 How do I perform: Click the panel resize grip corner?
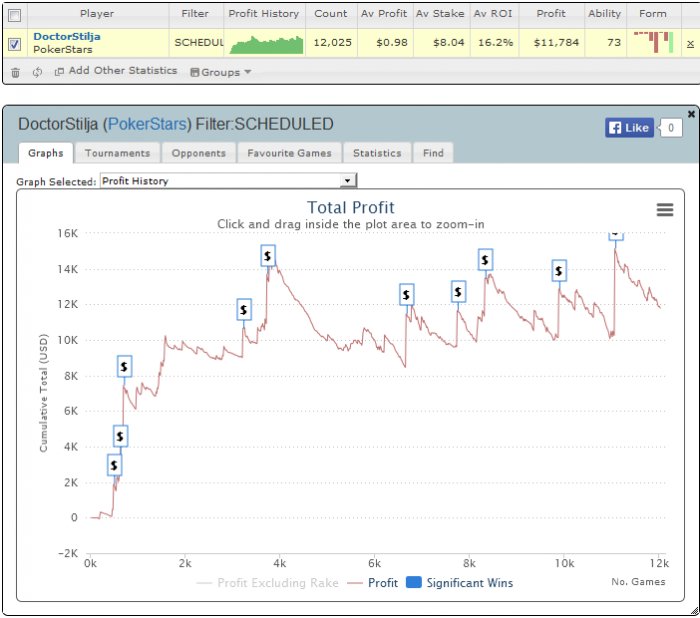point(694,612)
